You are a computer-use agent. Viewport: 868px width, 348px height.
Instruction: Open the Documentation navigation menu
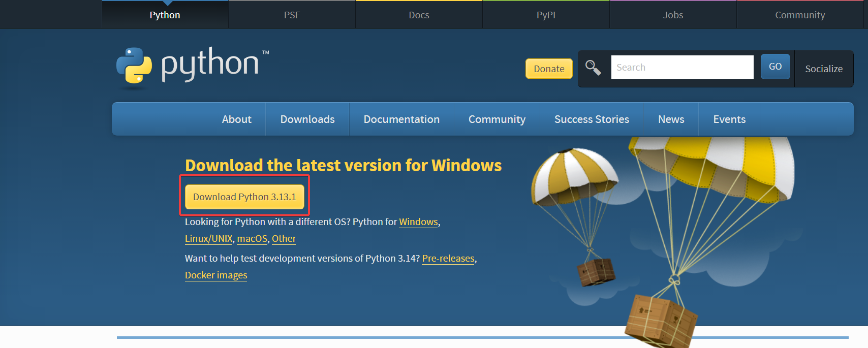(401, 119)
